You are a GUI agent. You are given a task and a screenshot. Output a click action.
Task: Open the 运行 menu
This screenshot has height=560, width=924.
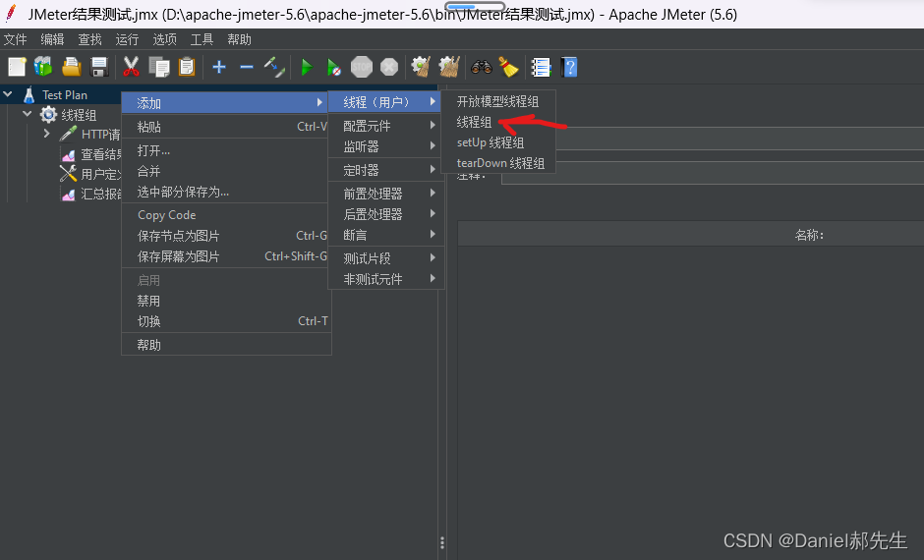point(127,39)
